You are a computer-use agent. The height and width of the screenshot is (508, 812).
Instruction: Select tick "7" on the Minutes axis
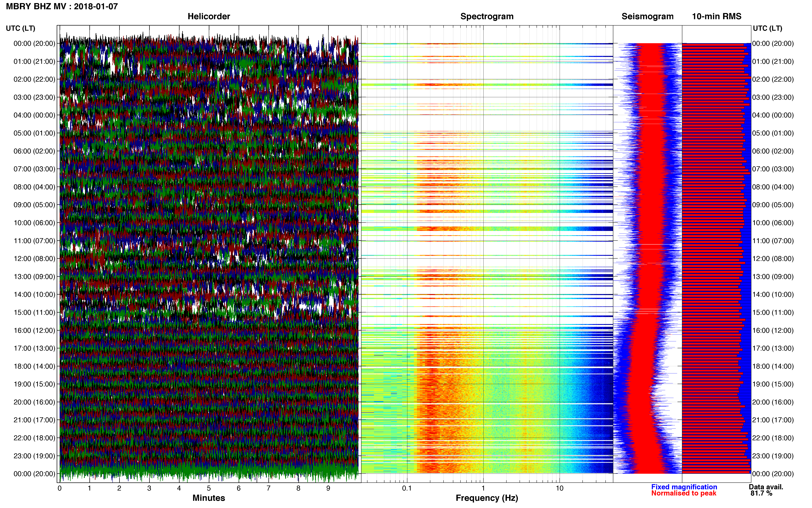269,488
